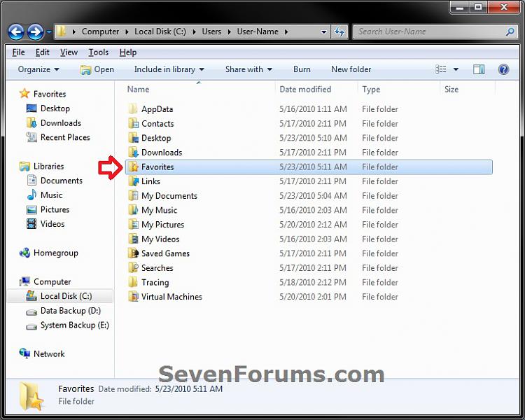525x420 pixels.
Task: Select Videos library in navigation pane
Action: [45, 224]
